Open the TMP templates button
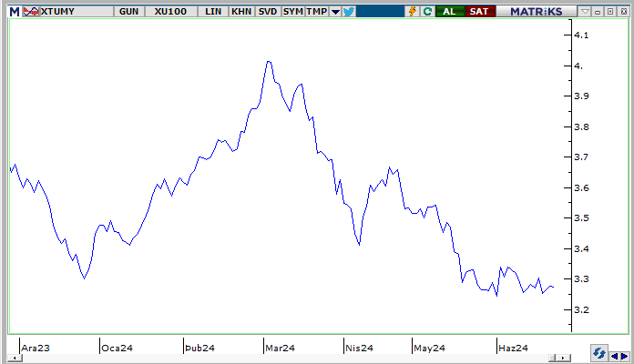Screen dimensions: 634x364 coord(317,11)
